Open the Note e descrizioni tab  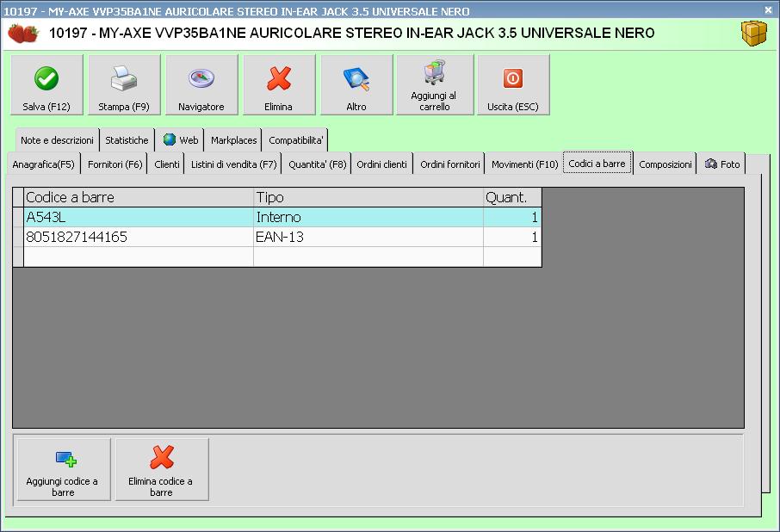(57, 140)
